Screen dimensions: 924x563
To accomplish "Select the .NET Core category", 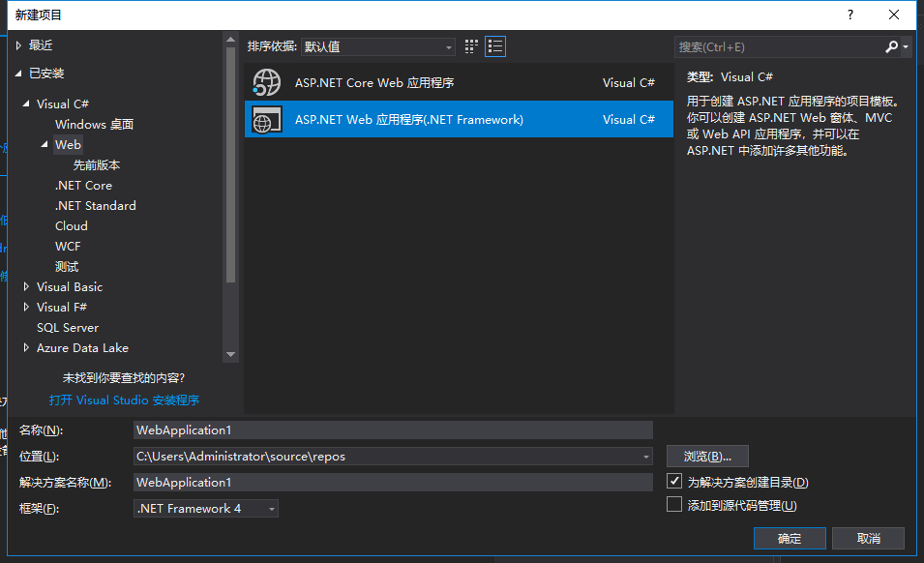I will (x=83, y=185).
